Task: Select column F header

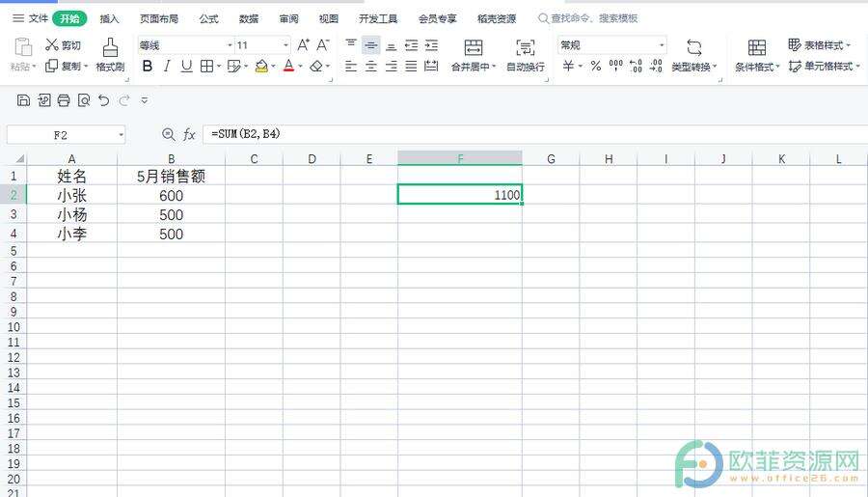Action: coord(460,158)
